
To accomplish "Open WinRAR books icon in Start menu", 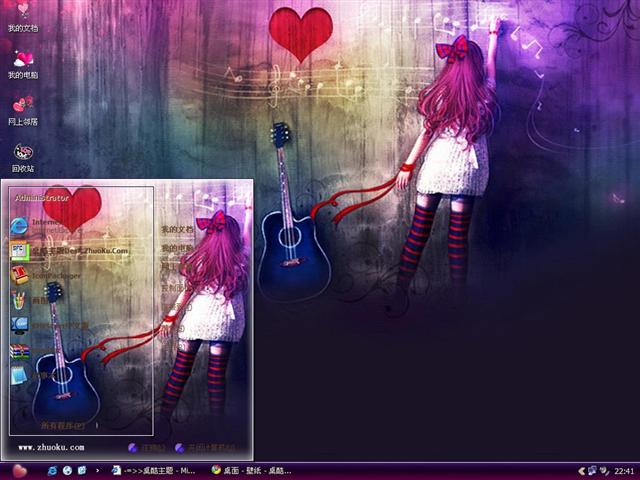I will [x=20, y=351].
